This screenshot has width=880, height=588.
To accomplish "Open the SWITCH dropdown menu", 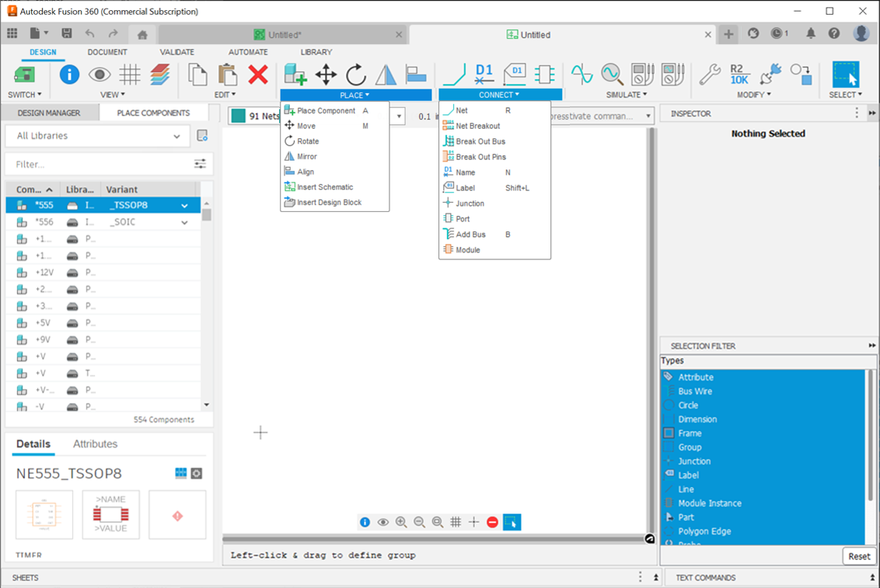I will (x=25, y=95).
